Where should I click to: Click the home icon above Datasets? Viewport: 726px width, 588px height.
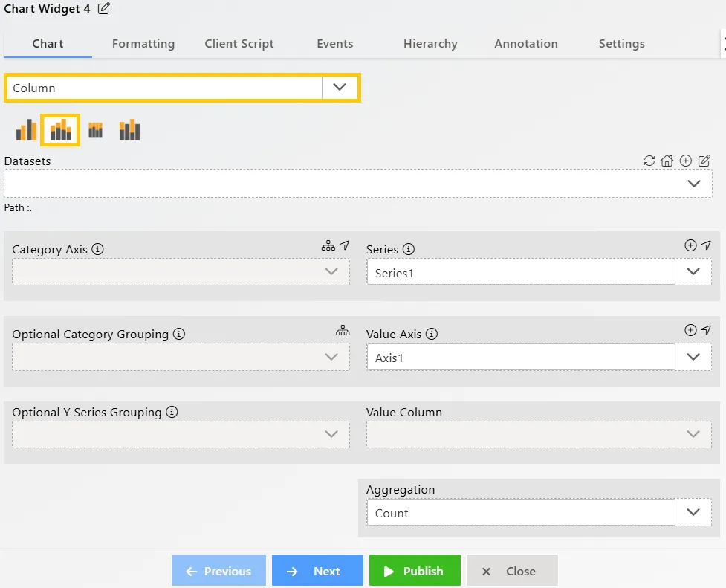pyautogui.click(x=667, y=161)
